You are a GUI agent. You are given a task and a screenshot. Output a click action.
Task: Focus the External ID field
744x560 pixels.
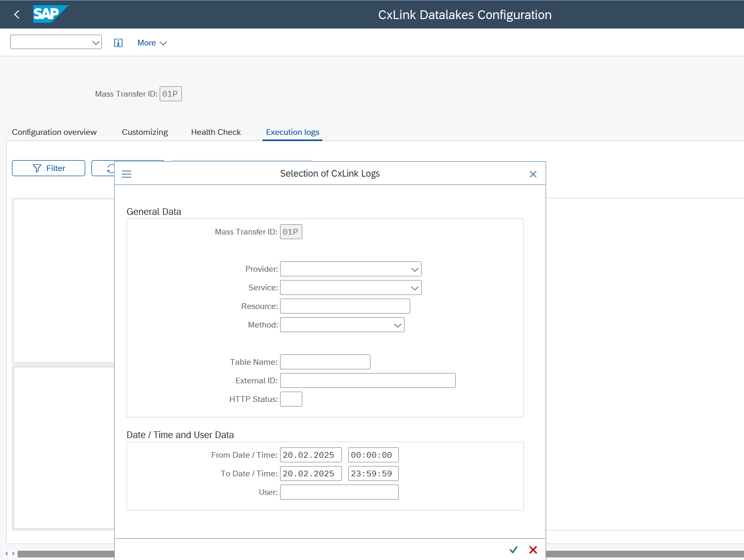[x=368, y=381]
